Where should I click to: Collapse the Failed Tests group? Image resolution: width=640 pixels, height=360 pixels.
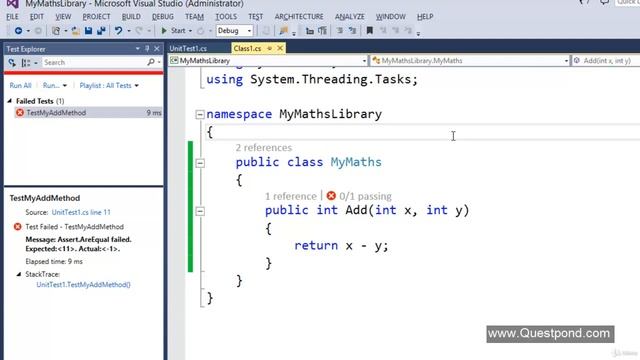[x=10, y=101]
